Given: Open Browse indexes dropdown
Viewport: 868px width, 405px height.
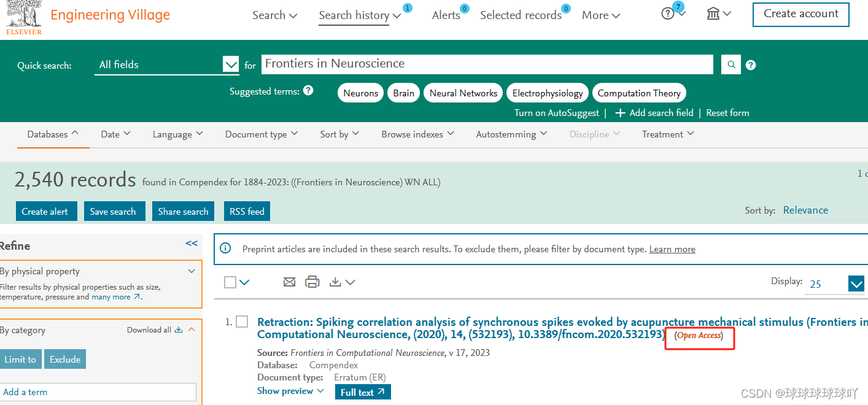Looking at the screenshot, I should (417, 134).
